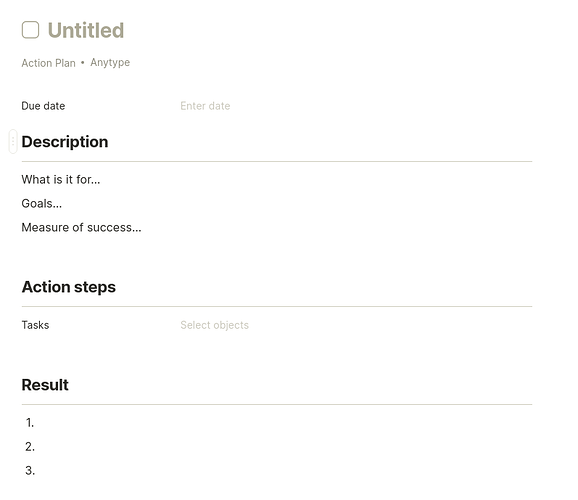Click the divider line under Result
578x500 pixels.
[x=277, y=404]
